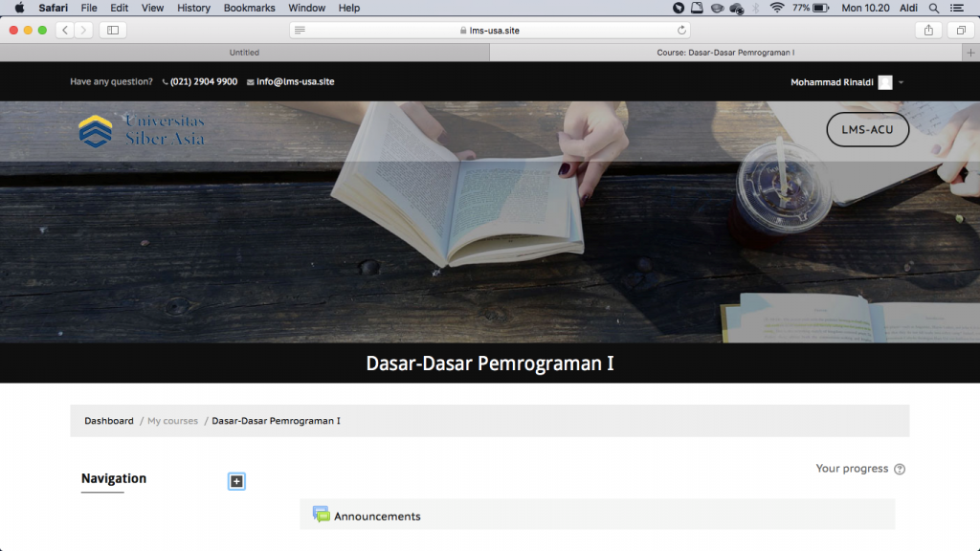
Task: Click the user profile avatar picture
Action: 885,82
